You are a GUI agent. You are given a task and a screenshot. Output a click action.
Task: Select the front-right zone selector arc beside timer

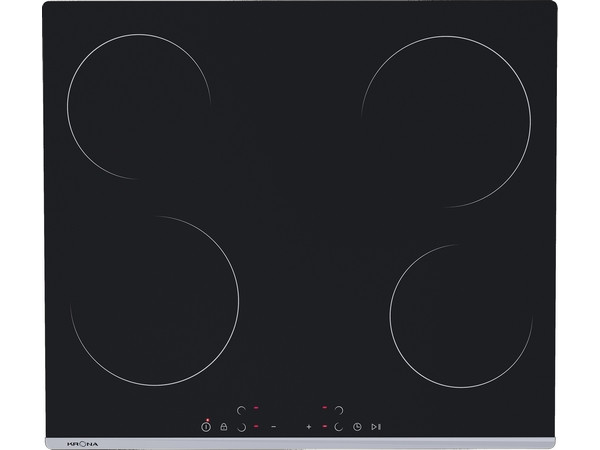tap(338, 427)
